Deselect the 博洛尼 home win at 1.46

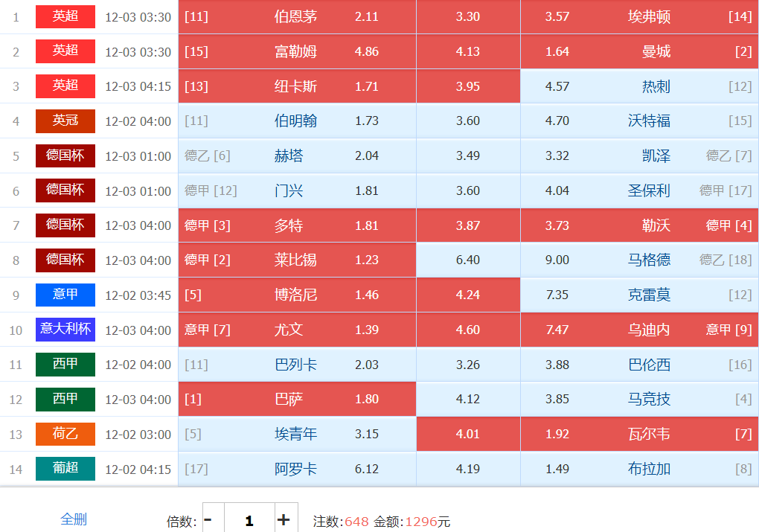[x=298, y=295]
